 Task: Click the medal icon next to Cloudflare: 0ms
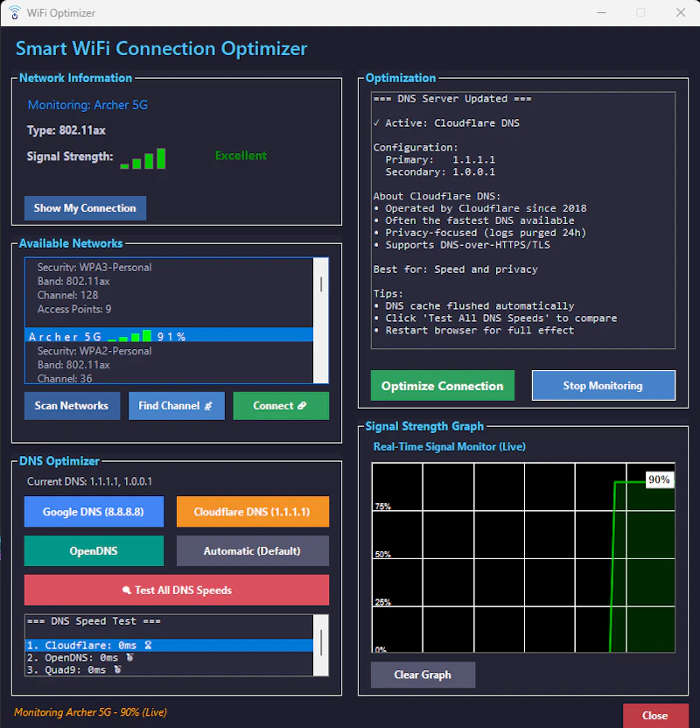tap(148, 645)
